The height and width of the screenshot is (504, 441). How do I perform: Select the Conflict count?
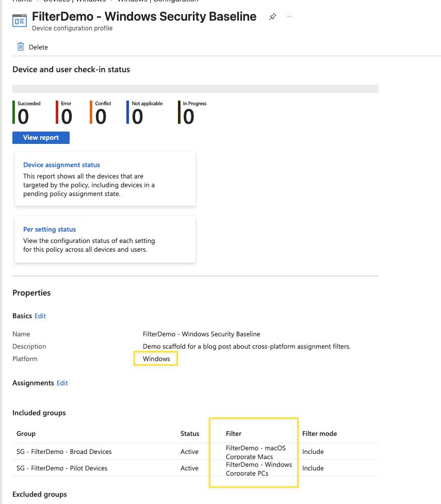pyautogui.click(x=101, y=117)
